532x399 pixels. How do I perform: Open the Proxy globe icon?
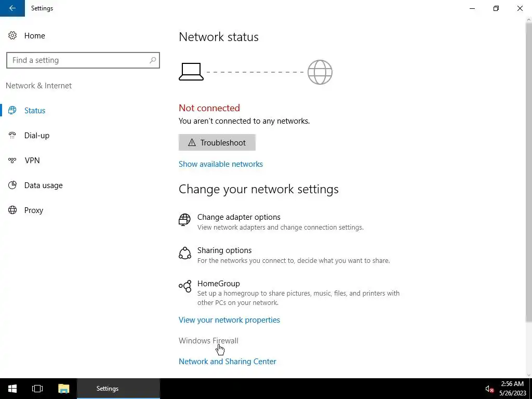tap(12, 210)
